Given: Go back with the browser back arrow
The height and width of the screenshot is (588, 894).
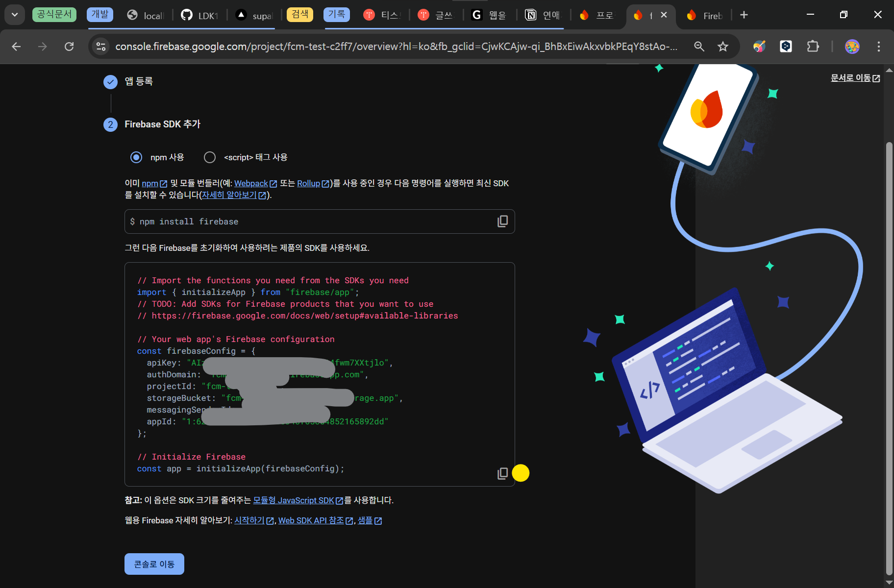Looking at the screenshot, I should 16,47.
